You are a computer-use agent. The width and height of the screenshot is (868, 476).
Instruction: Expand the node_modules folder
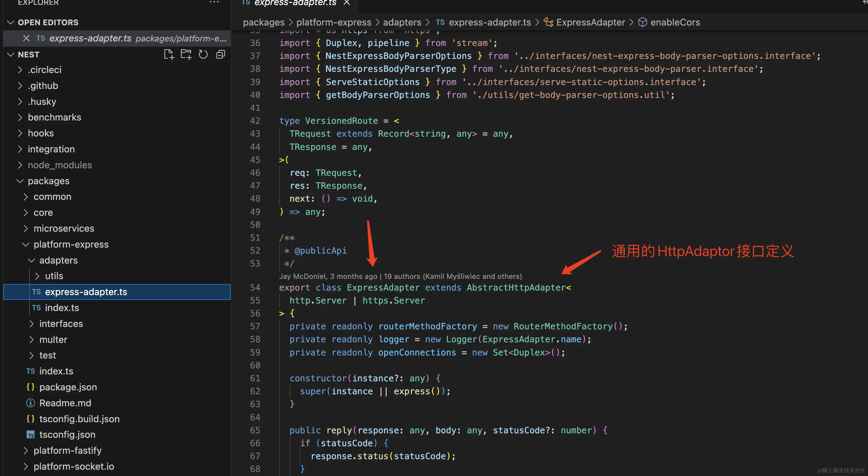point(20,165)
